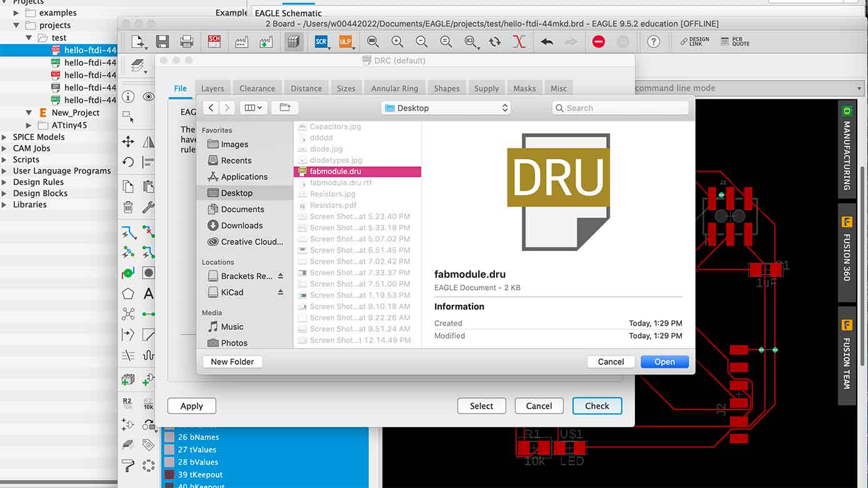Open Help with the question mark icon
Viewport: 868px width, 488px height.
pyautogui.click(x=654, y=42)
